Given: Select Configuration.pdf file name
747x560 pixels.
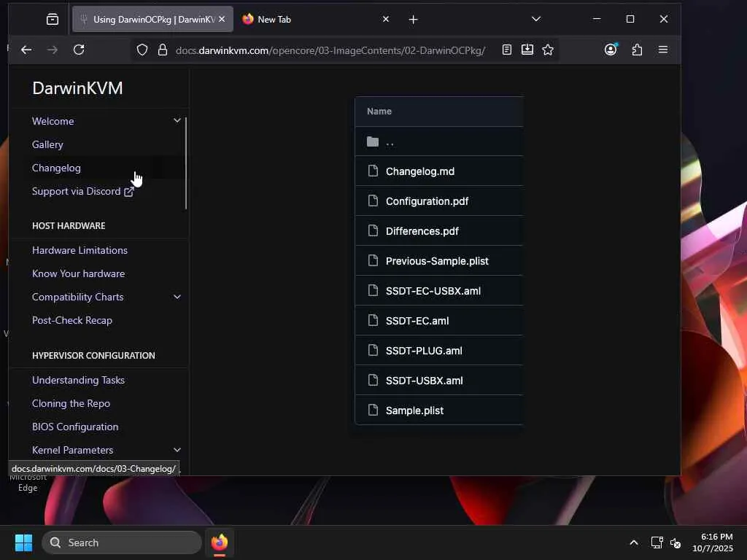Looking at the screenshot, I should pos(427,201).
